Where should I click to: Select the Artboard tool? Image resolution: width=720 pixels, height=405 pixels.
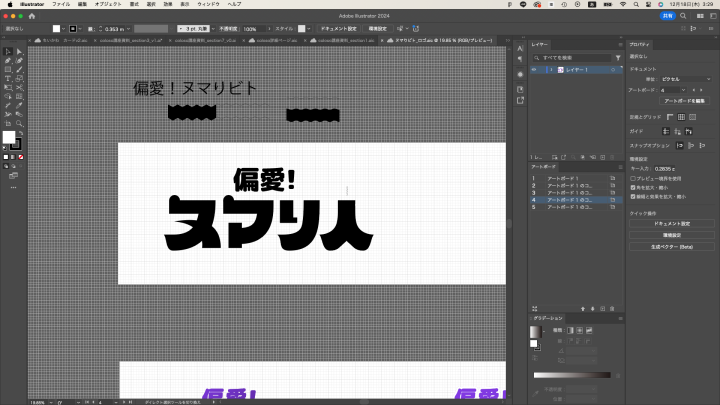click(x=8, y=124)
